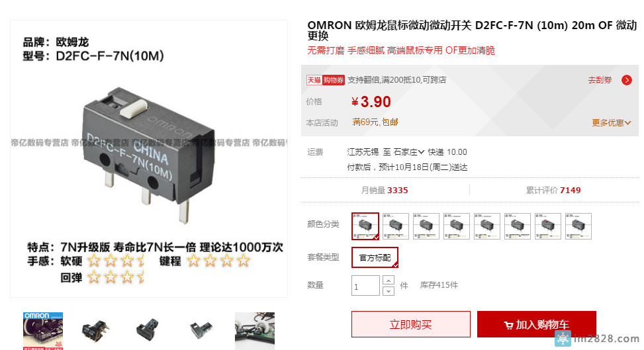
Task: Click the 立即购买 buy now button
Action: [x=411, y=324]
